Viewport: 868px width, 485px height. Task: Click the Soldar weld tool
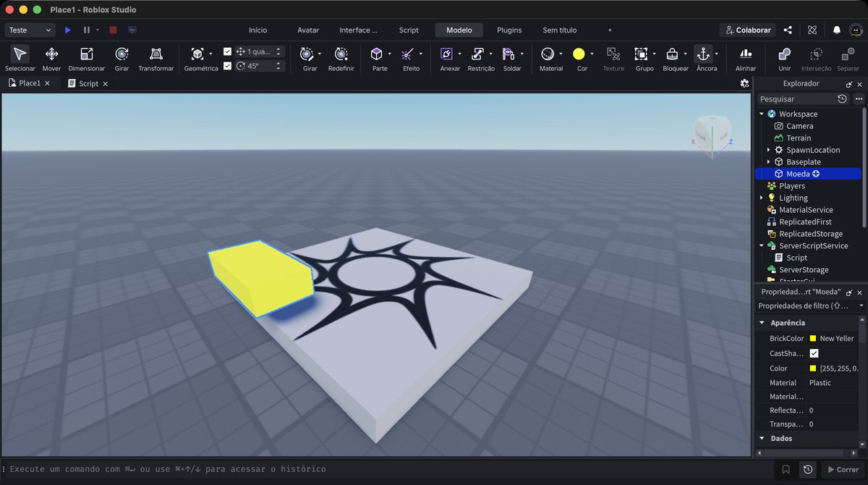pos(509,54)
